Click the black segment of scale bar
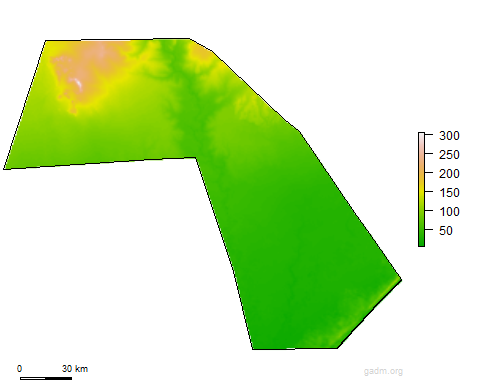 59,378
